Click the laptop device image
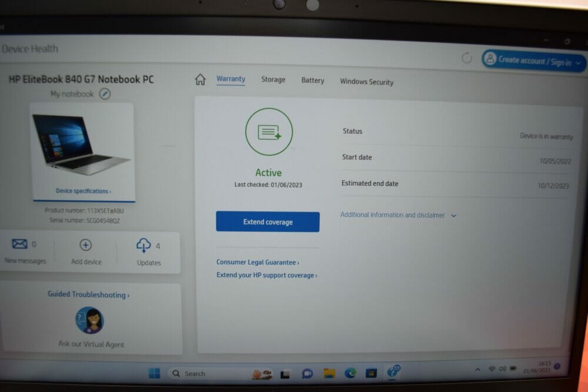Screen dimensions: 588x392 pyautogui.click(x=81, y=145)
